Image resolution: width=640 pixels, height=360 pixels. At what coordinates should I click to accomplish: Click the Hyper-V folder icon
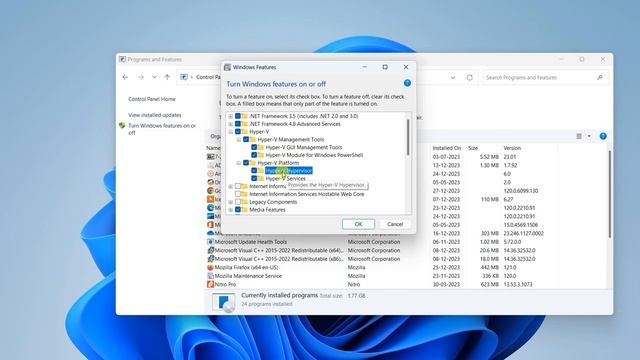pos(244,132)
